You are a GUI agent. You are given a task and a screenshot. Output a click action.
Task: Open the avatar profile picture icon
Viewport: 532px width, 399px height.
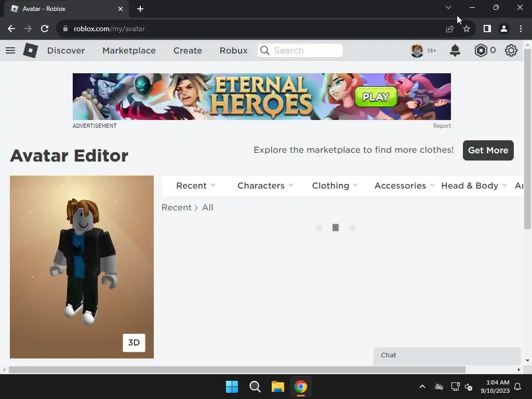pyautogui.click(x=417, y=50)
